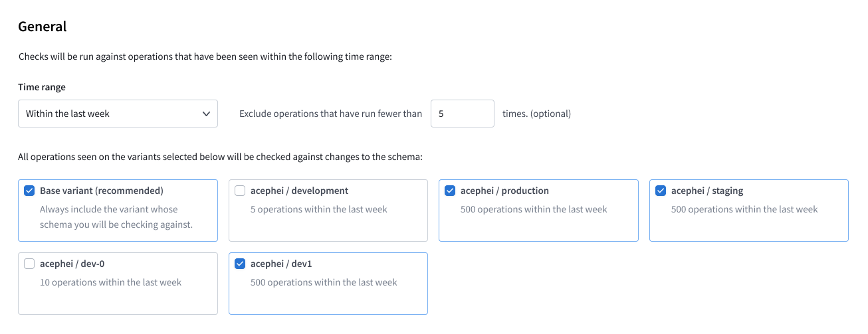Toggle off the acephei / dev1 checkbox
This screenshot has height=334, width=868.
(x=240, y=264)
